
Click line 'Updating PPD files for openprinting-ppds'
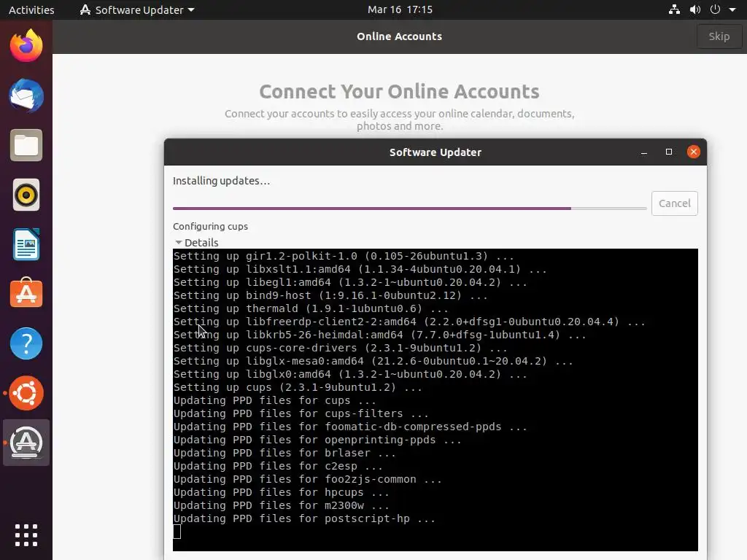tap(317, 440)
